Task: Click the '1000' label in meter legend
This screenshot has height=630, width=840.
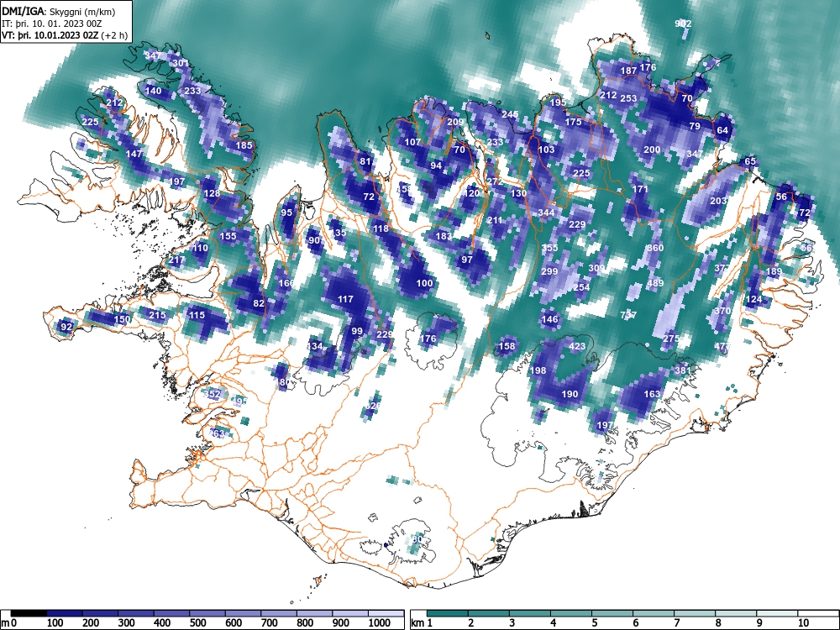Action: click(380, 623)
